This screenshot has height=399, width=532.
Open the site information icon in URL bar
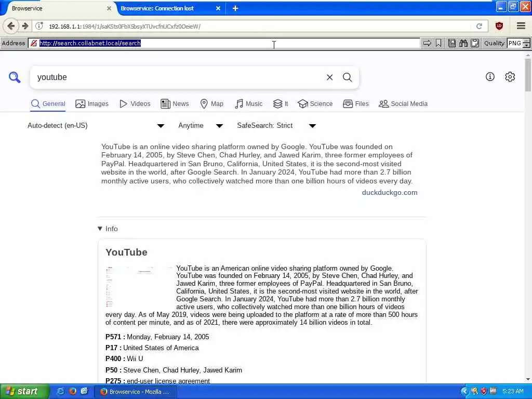[x=39, y=26]
